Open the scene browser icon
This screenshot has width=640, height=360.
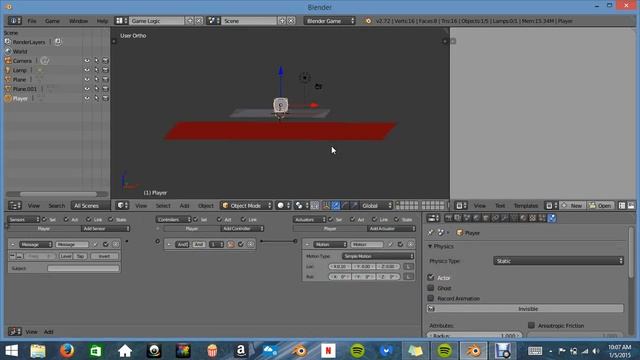213,20
